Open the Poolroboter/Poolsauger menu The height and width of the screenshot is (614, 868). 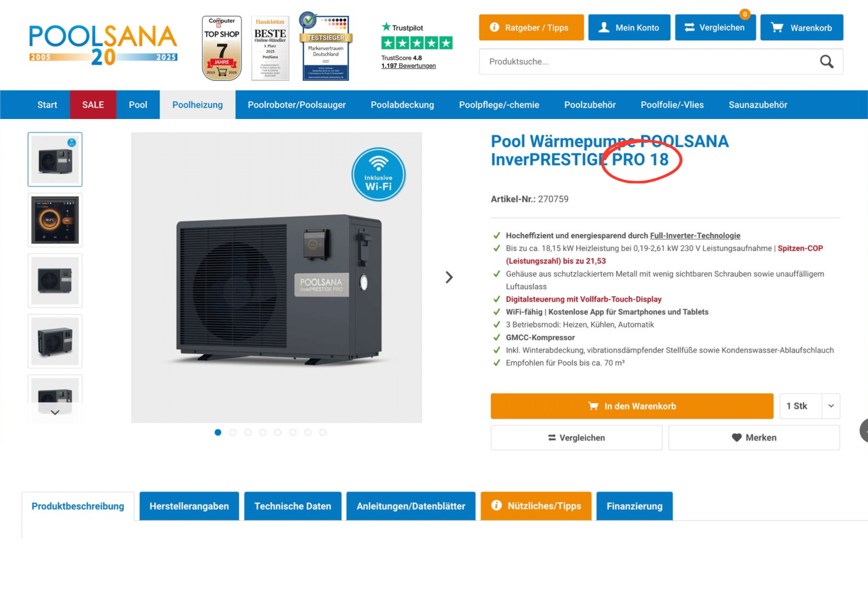pyautogui.click(x=297, y=105)
